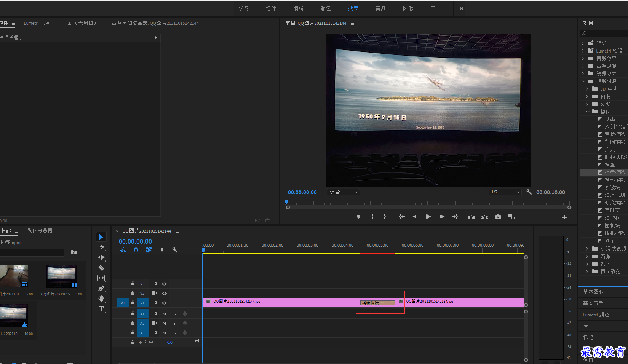Step forward one frame in Program monitor
Image resolution: width=628 pixels, height=364 pixels.
point(442,217)
